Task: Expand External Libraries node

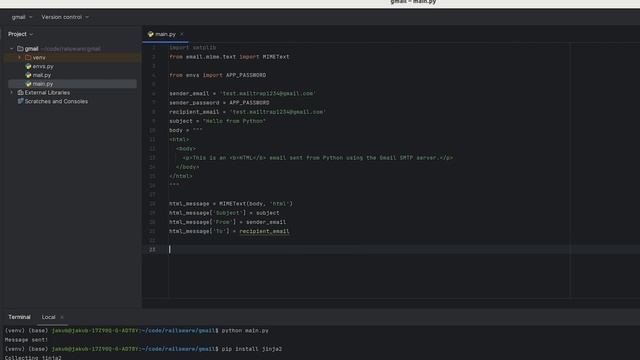Action: click(x=12, y=93)
